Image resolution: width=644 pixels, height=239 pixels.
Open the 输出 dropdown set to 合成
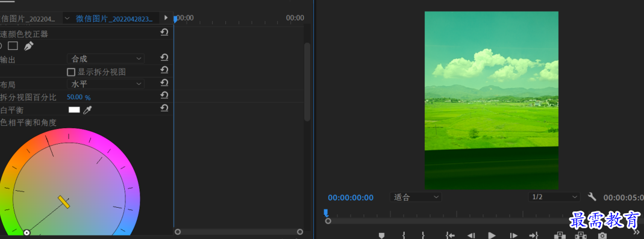coord(105,59)
